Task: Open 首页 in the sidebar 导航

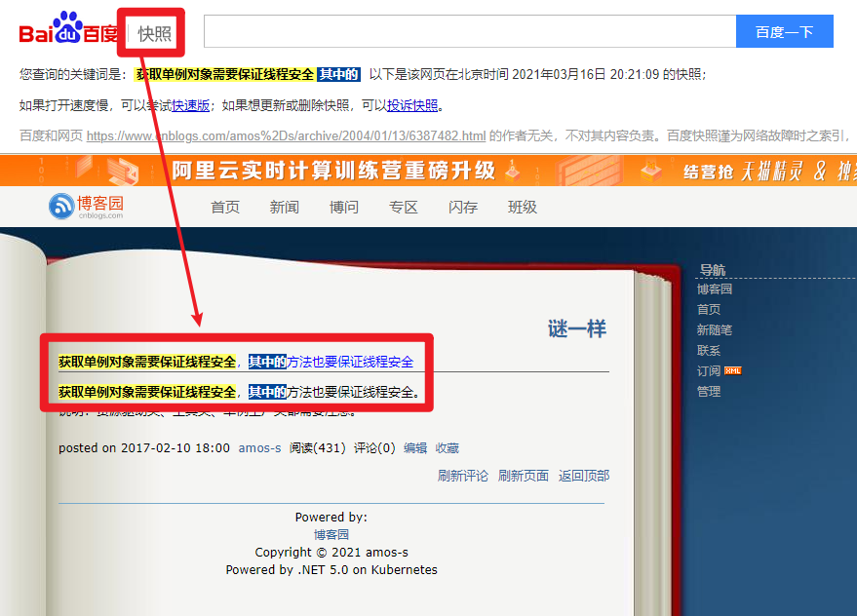Action: [x=709, y=309]
